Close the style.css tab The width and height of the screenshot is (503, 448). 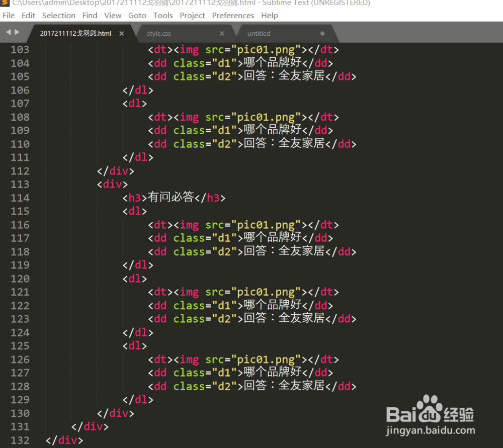click(x=222, y=33)
